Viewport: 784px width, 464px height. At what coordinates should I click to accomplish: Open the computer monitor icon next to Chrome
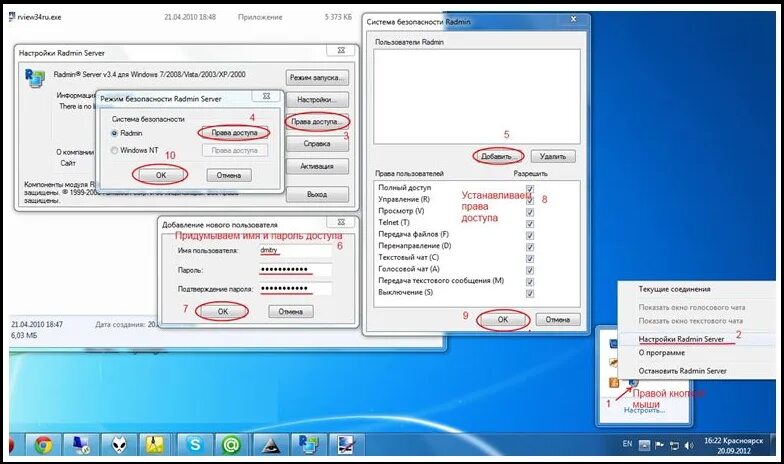click(80, 444)
